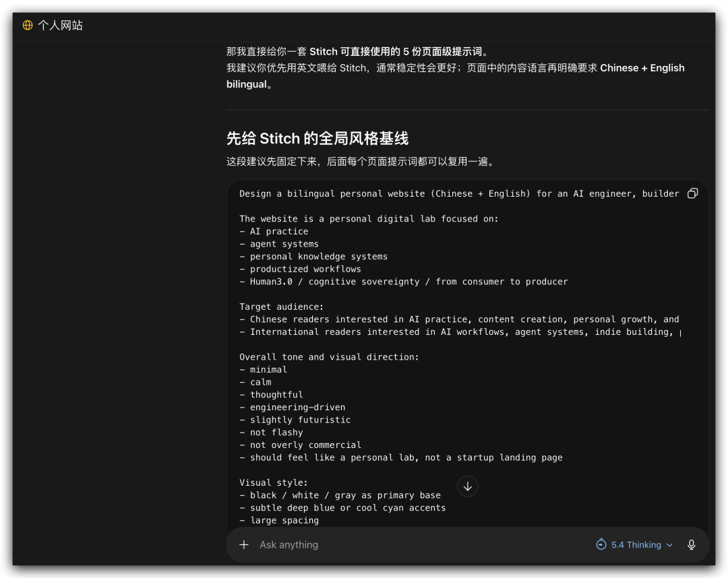This screenshot has width=728, height=578.
Task: Click the globe icon beside 个人网站
Action: pos(27,26)
